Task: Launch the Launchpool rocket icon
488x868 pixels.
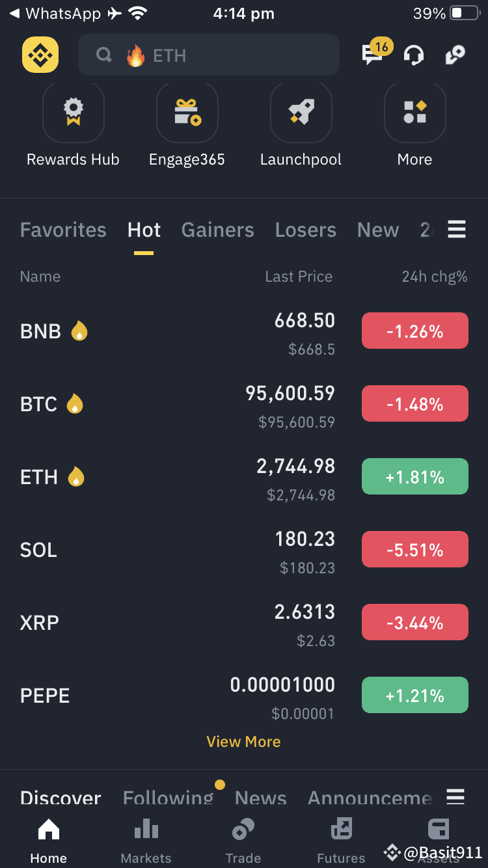Action: (x=301, y=113)
